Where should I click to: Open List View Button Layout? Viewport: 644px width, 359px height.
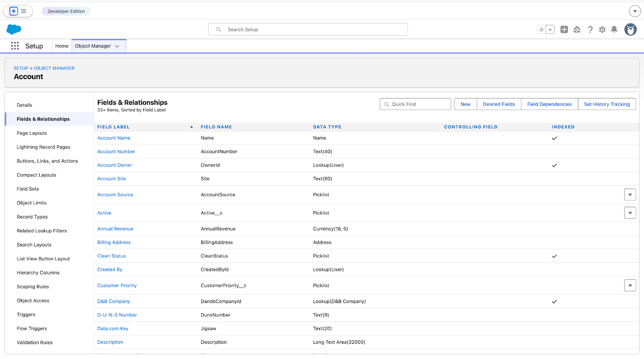tap(43, 259)
